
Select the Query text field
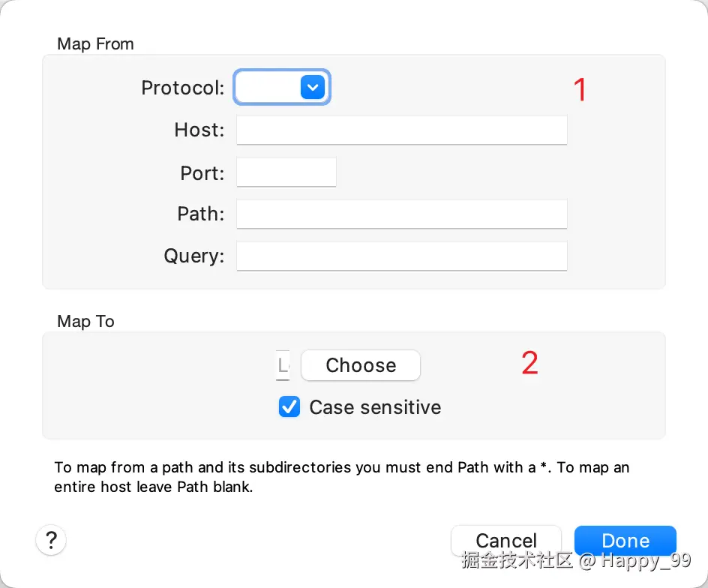coord(401,256)
